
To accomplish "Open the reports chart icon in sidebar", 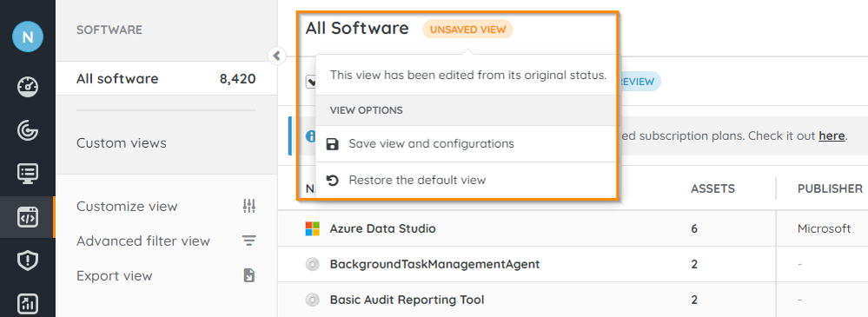I will (28, 303).
